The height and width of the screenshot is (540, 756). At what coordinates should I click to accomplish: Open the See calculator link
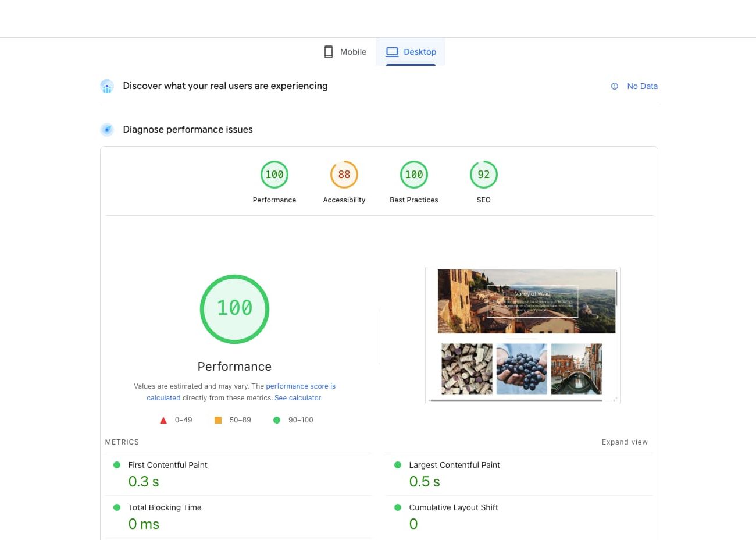298,397
